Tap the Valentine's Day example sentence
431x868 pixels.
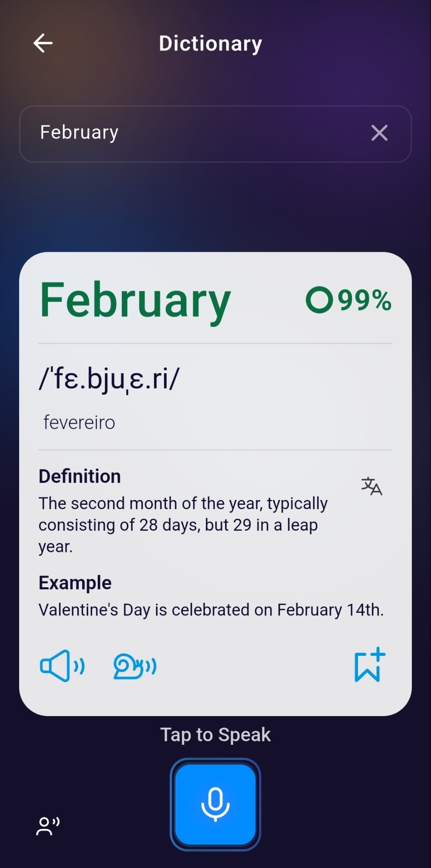pyautogui.click(x=211, y=610)
